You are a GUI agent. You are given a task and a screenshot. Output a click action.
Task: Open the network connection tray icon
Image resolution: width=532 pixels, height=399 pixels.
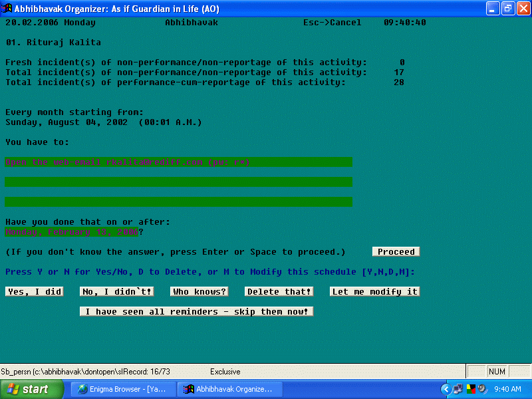(x=458, y=389)
